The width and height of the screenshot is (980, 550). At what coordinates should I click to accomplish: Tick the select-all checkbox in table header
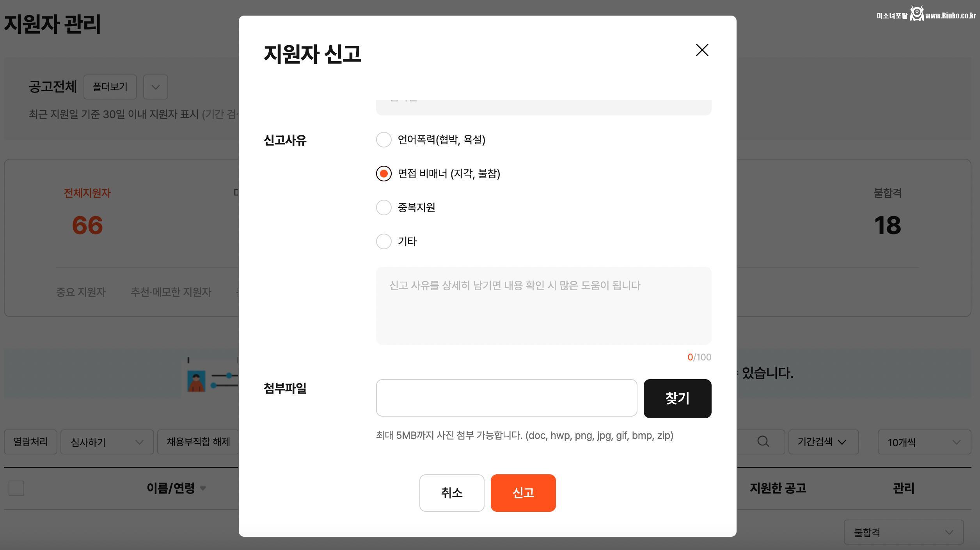[16, 488]
